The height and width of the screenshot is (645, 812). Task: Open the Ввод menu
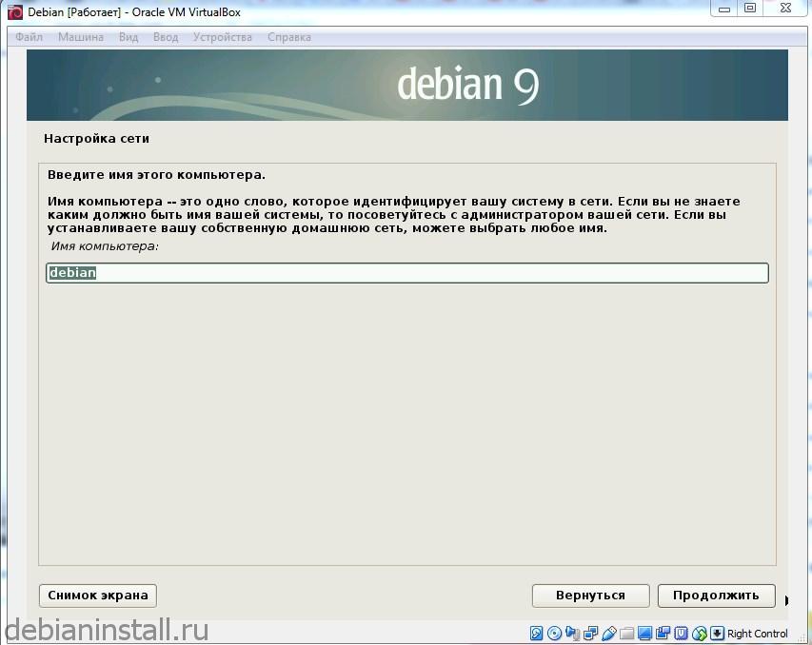164,37
